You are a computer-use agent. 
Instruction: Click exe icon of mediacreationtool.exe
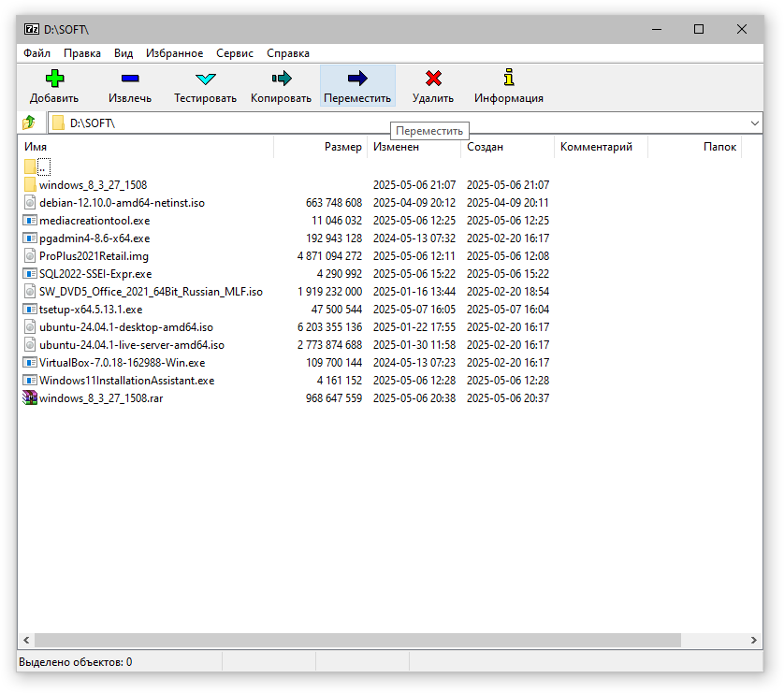pos(30,221)
